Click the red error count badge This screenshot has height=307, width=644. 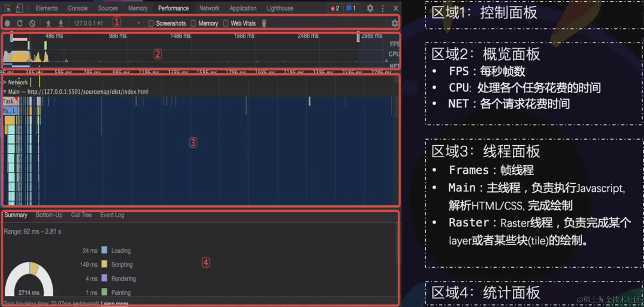(335, 8)
